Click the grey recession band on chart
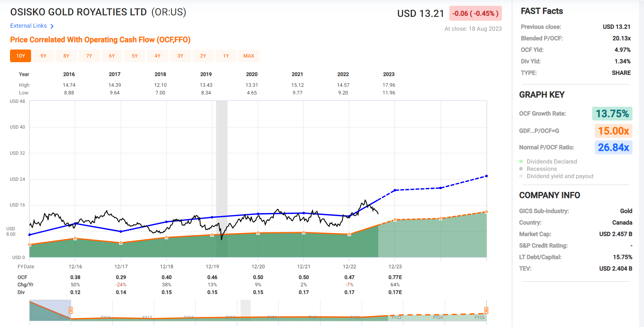 tap(222, 179)
